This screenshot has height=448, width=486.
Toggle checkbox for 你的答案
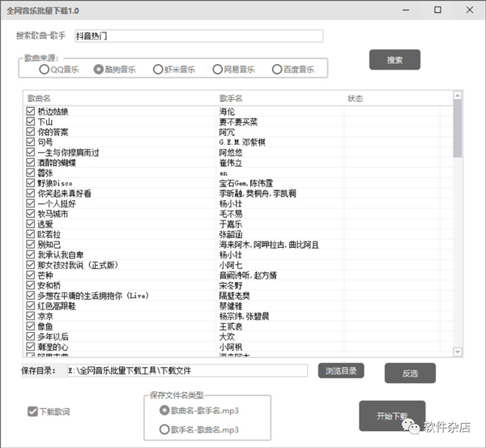coord(31,131)
